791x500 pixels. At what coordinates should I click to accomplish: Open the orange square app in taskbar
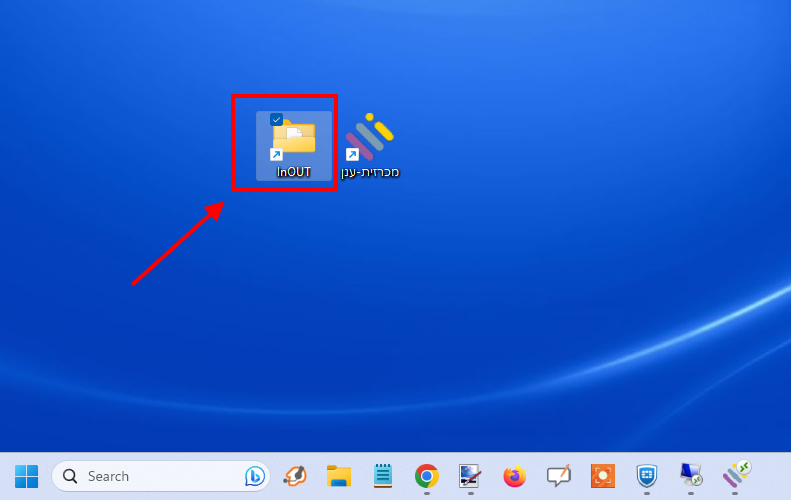click(x=602, y=476)
